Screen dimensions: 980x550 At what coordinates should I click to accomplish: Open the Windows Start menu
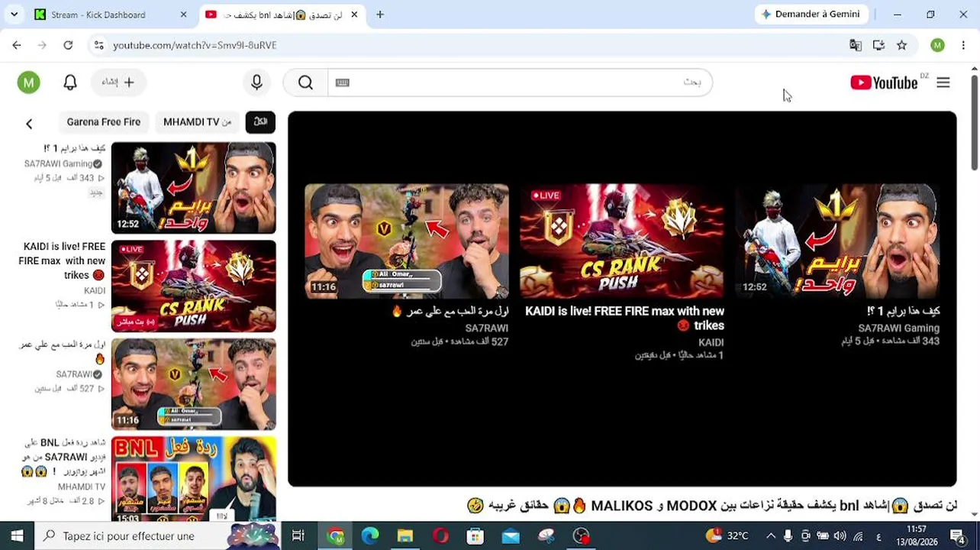point(17,535)
